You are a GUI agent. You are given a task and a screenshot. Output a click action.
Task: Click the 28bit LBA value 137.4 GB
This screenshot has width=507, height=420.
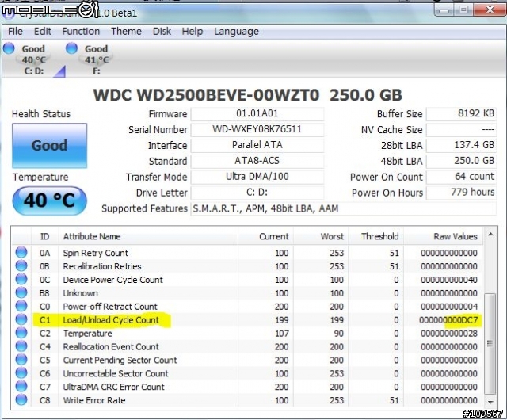click(461, 145)
